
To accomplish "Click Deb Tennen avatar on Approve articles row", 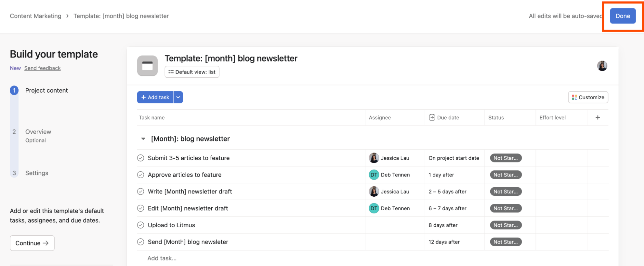I will coord(374,175).
